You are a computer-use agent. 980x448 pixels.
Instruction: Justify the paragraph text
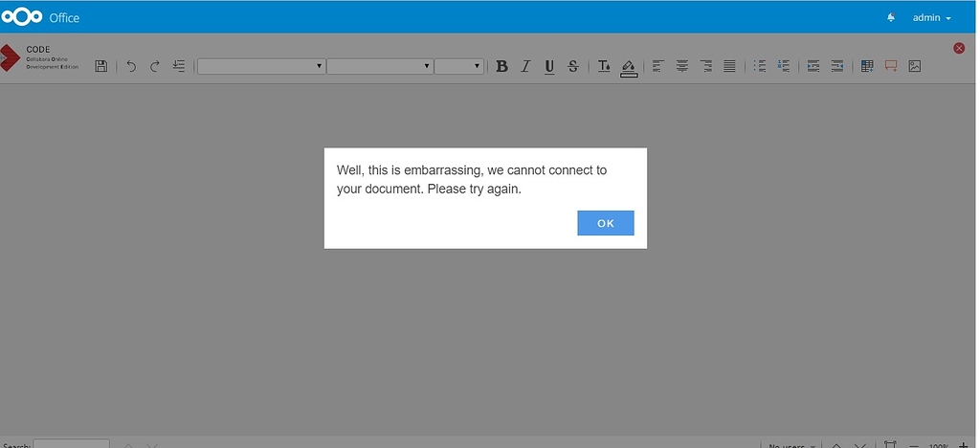pos(729,66)
